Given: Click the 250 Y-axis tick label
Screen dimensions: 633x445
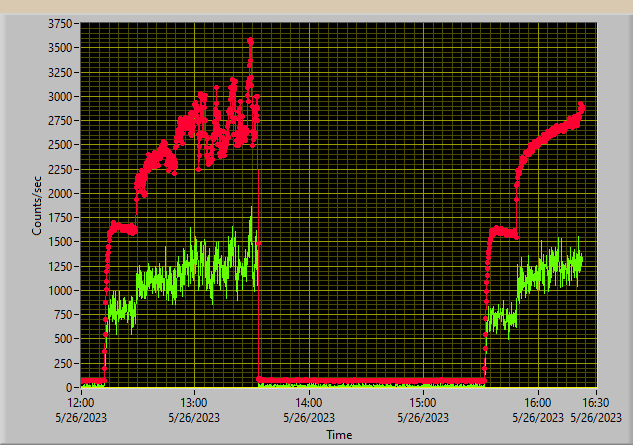Looking at the screenshot, I should 63,363.
